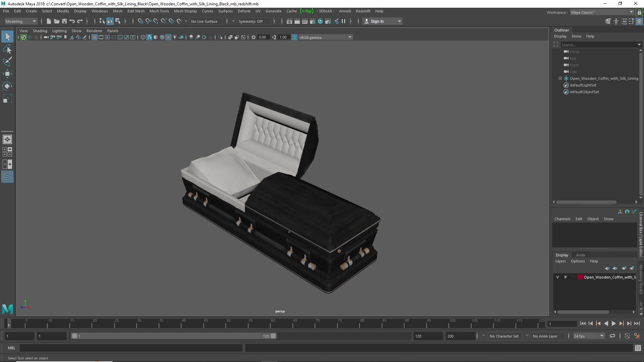Click the Outliner search field
The width and height of the screenshot is (644, 362).
click(599, 45)
